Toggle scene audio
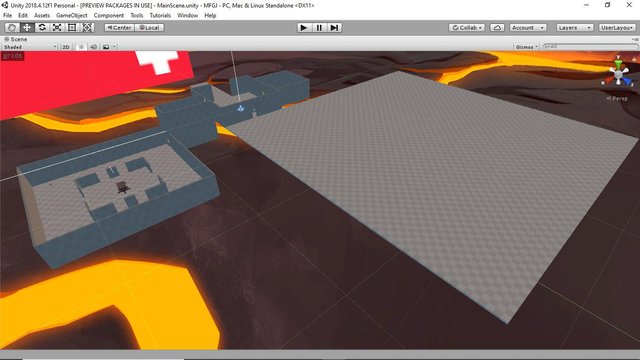This screenshot has width=640, height=360. tap(93, 47)
